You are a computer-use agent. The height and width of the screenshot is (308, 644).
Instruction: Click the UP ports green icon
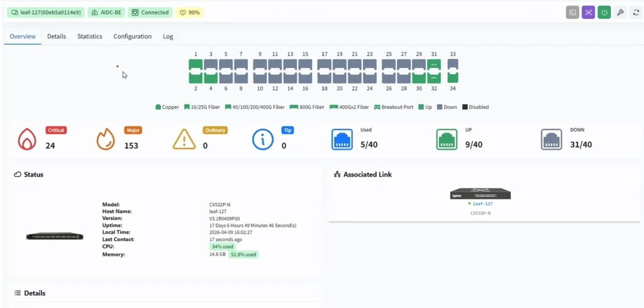tap(447, 139)
